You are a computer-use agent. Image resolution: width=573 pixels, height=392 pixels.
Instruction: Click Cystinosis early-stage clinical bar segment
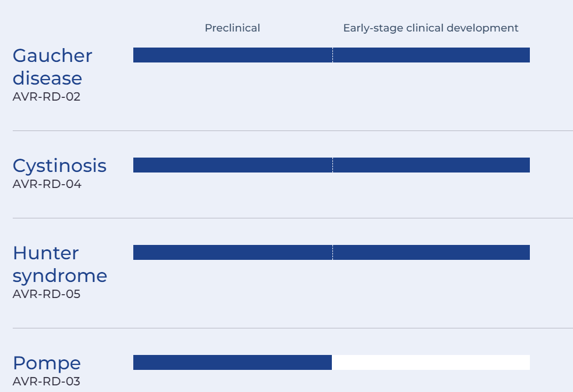click(431, 165)
